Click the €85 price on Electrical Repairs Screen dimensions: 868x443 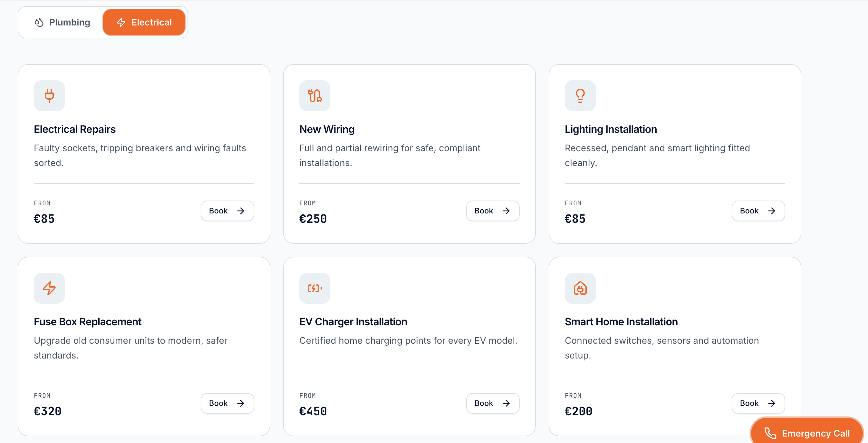tap(44, 219)
